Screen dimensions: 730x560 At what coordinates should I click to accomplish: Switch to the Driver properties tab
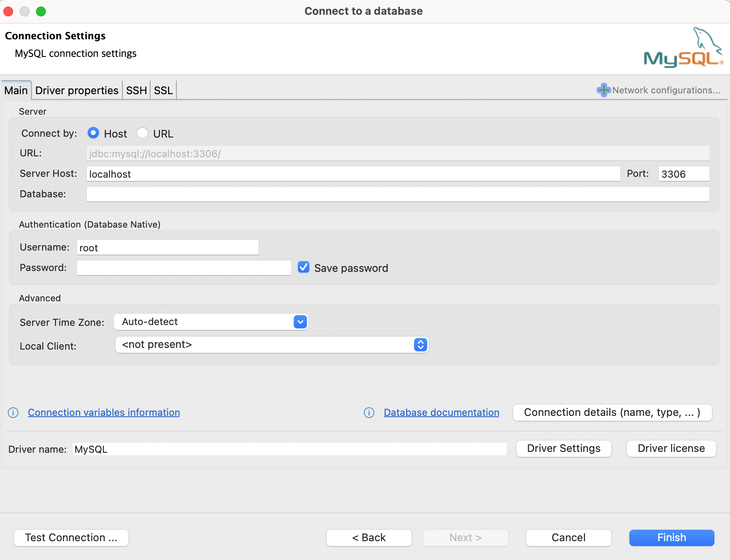[77, 90]
